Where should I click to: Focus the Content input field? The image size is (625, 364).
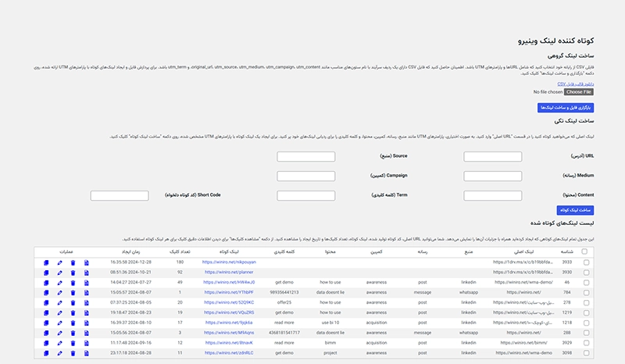(493, 195)
